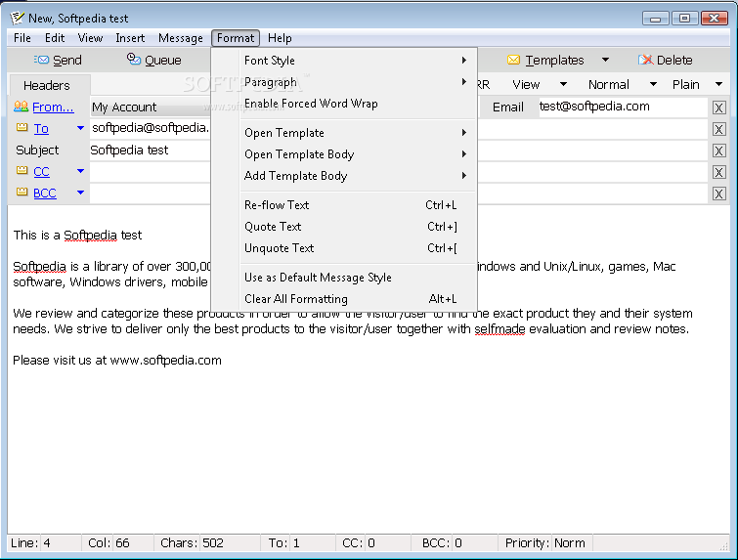This screenshot has height=560, width=738.
Task: Click the Send envelope icon
Action: click(41, 60)
